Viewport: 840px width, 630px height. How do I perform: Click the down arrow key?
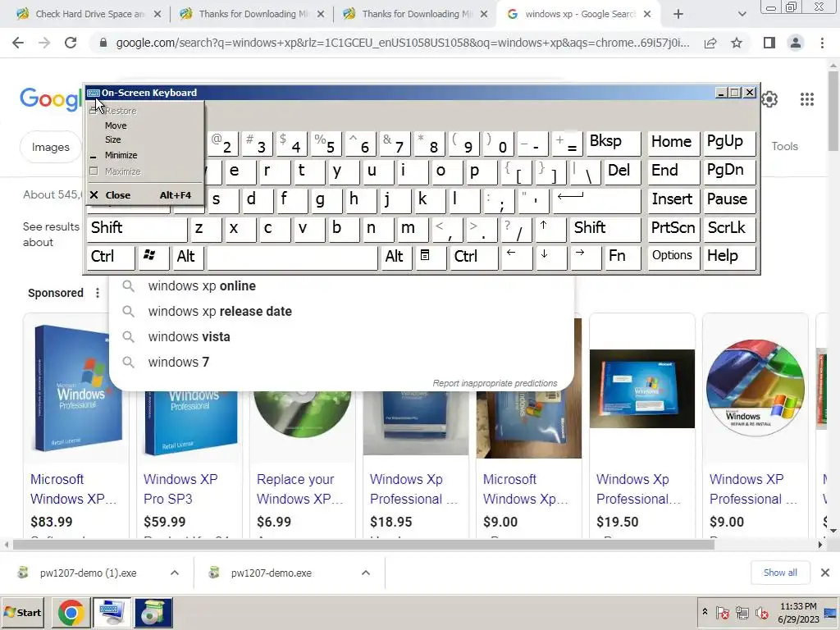(550, 257)
